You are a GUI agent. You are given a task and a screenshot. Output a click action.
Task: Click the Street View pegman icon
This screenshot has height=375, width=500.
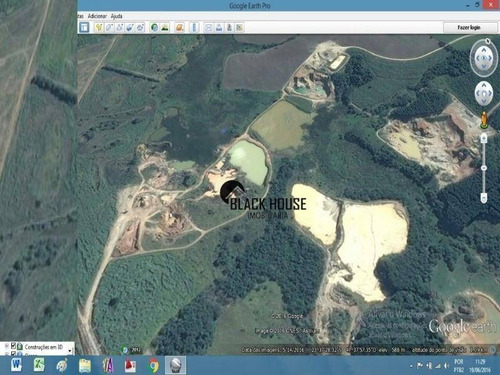pyautogui.click(x=484, y=120)
